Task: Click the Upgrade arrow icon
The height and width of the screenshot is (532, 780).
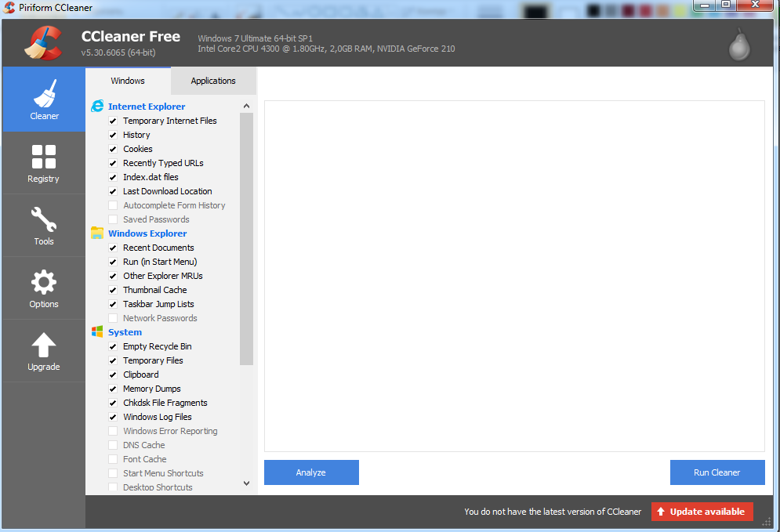Action: (x=44, y=345)
